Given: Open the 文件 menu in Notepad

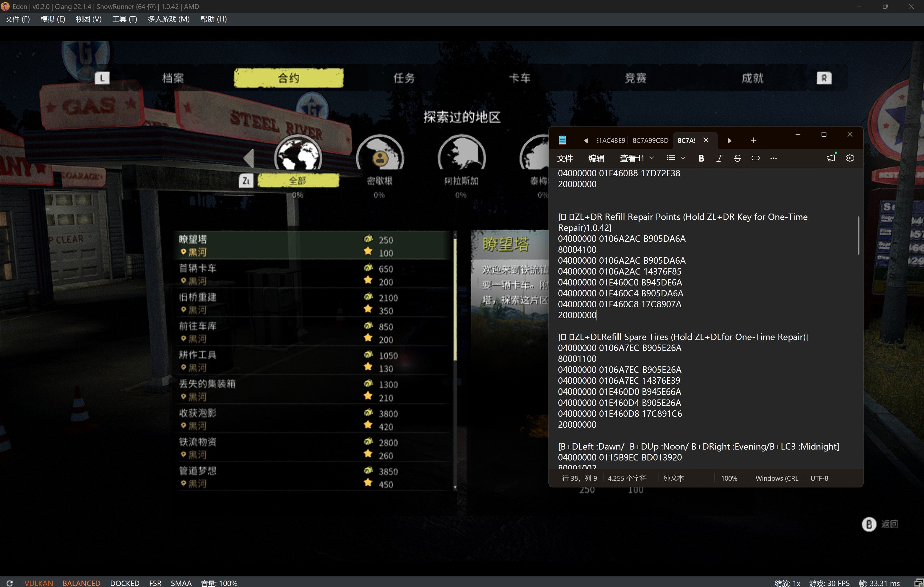Looking at the screenshot, I should click(x=565, y=158).
